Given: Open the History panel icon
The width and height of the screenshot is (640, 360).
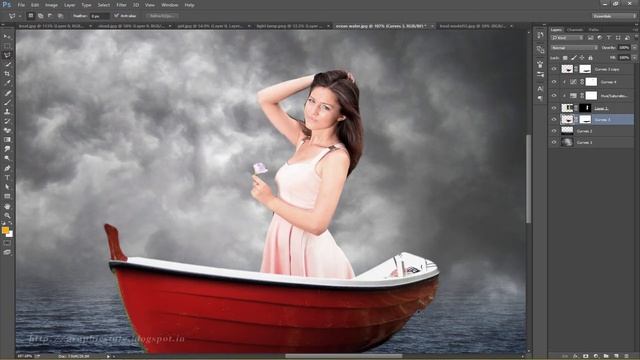Looking at the screenshot, I should point(540,36).
